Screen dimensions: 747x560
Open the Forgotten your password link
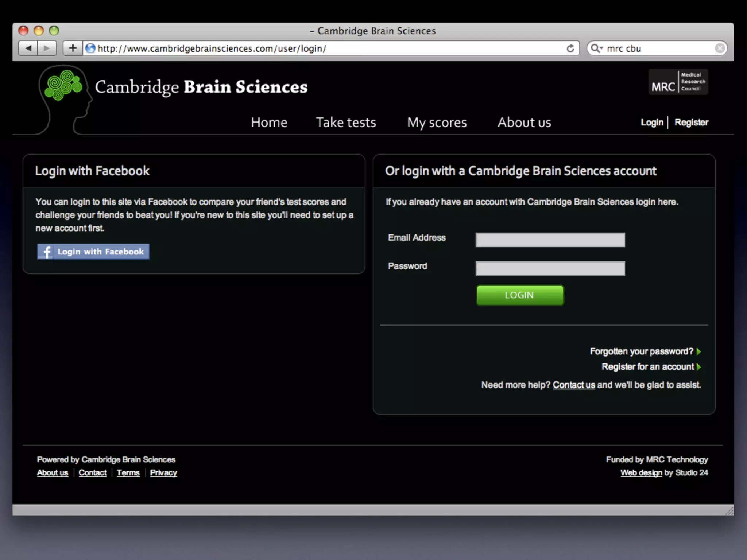pyautogui.click(x=642, y=351)
